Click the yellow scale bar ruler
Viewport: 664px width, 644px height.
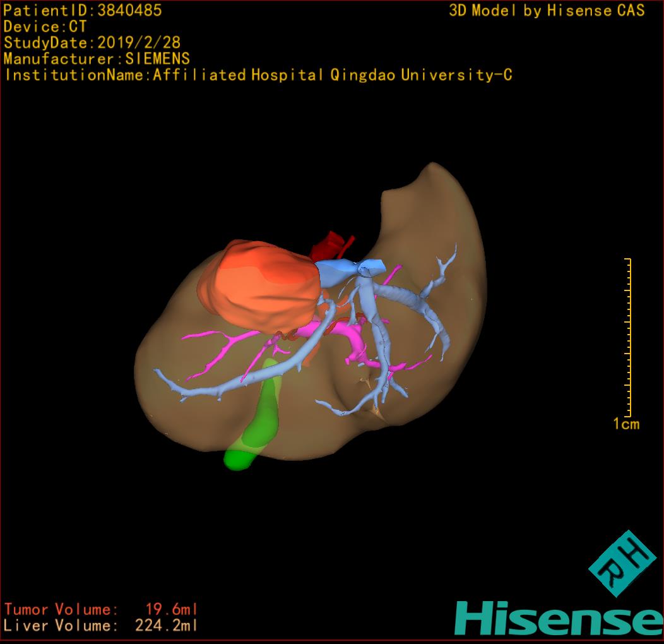point(628,338)
